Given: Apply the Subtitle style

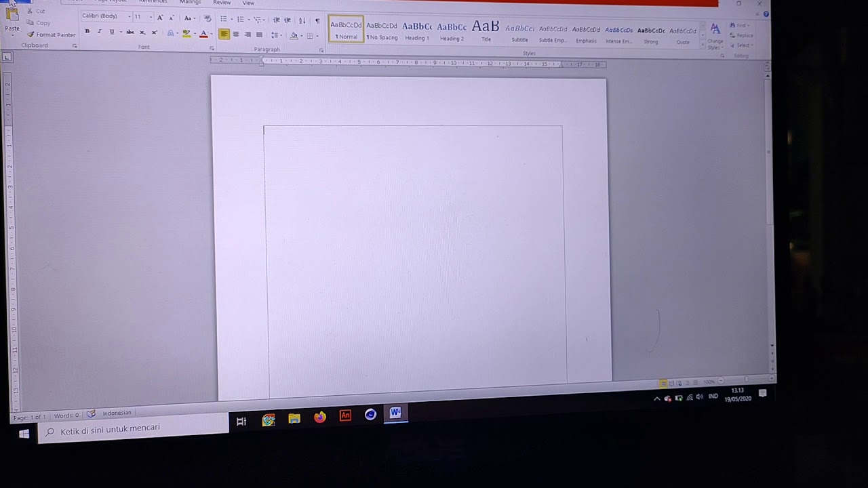Looking at the screenshot, I should pos(519,33).
